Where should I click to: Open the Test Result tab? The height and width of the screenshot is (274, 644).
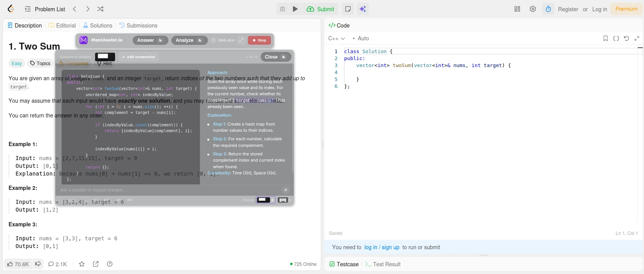[x=383, y=264]
